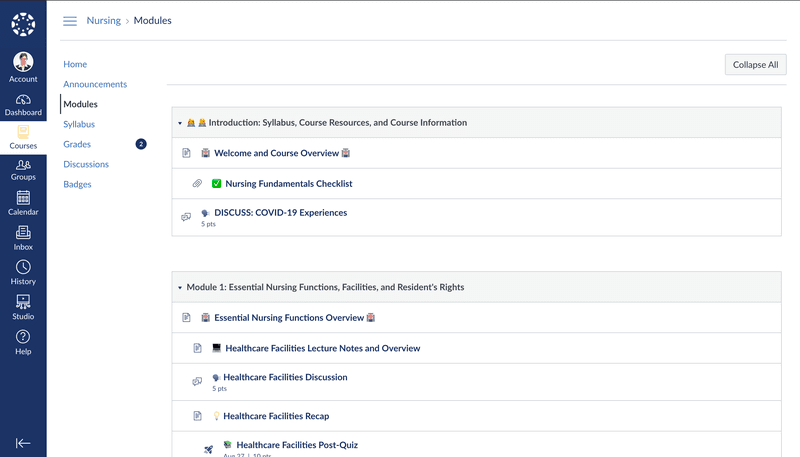Image resolution: width=800 pixels, height=457 pixels.
Task: Click the page icon beside Essential Nursing Functions Overview
Action: point(186,318)
